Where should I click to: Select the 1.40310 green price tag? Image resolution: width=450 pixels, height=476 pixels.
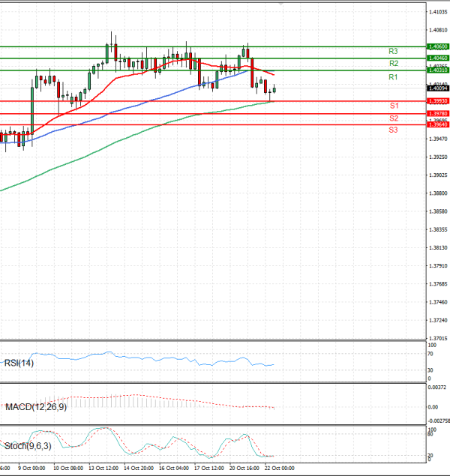coord(437,70)
